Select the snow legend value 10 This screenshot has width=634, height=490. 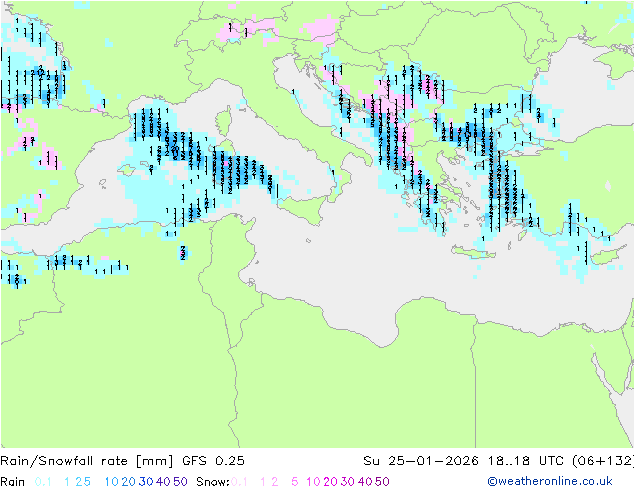pos(313,482)
